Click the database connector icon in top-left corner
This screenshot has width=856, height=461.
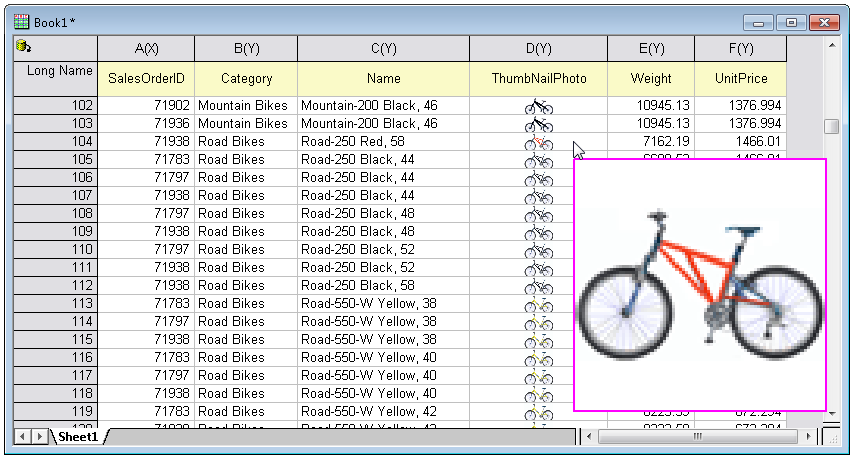pos(23,47)
